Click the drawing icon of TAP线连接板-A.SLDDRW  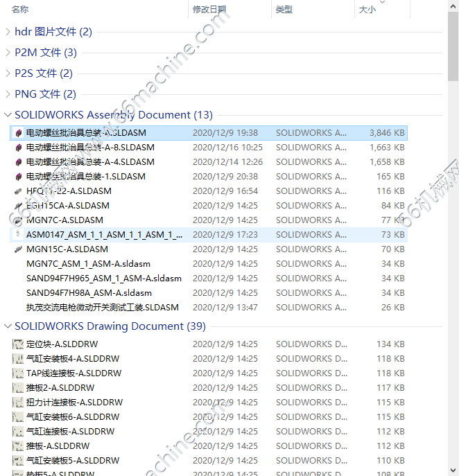17,373
